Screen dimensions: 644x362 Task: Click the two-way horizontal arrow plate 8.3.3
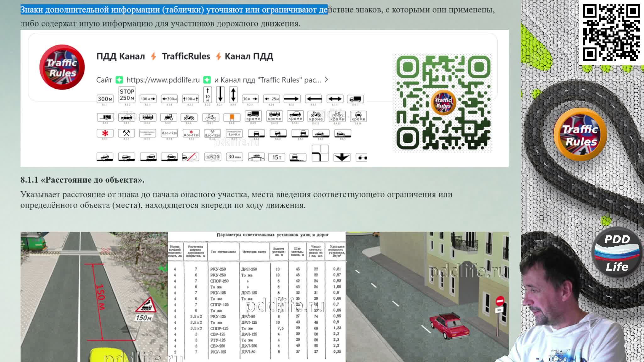(x=335, y=99)
